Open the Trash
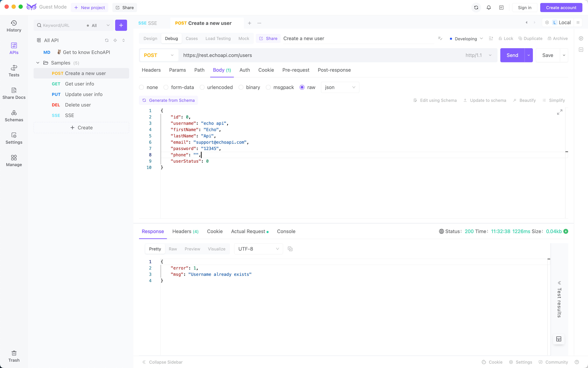 14,356
